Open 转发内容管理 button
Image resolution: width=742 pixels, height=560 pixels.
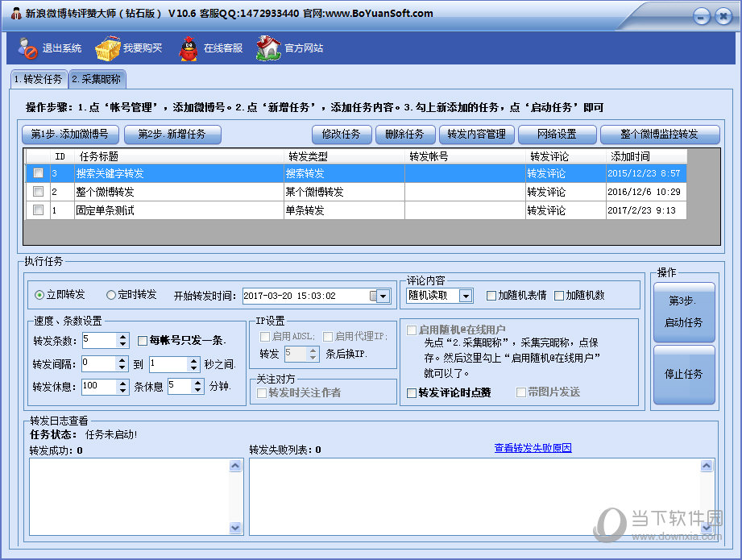click(x=476, y=135)
